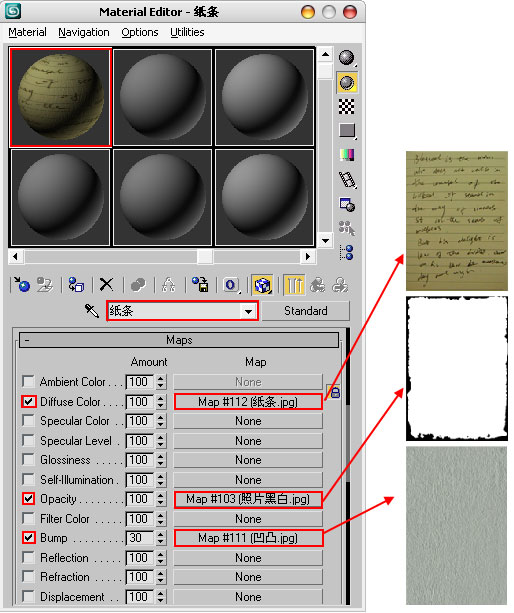514x613 pixels.
Task: Select the textured paper material sample slot
Action: pyautogui.click(x=61, y=97)
